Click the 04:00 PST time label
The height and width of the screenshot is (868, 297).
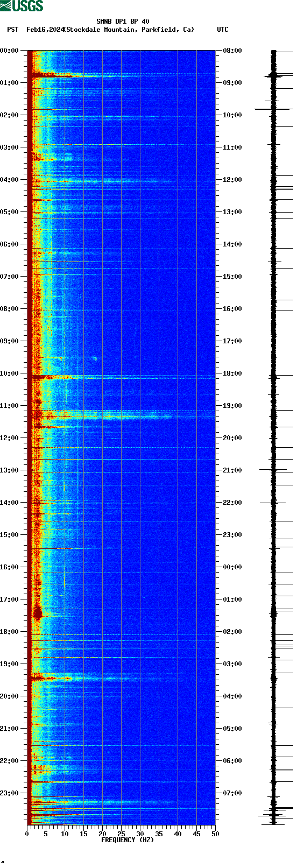tap(10, 180)
